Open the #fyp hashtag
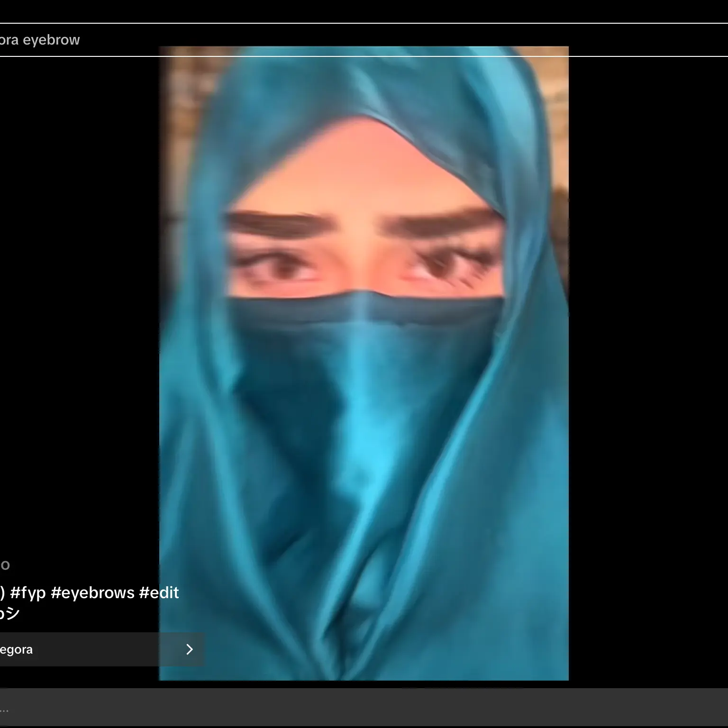Screen dimensions: 728x728 [27, 592]
